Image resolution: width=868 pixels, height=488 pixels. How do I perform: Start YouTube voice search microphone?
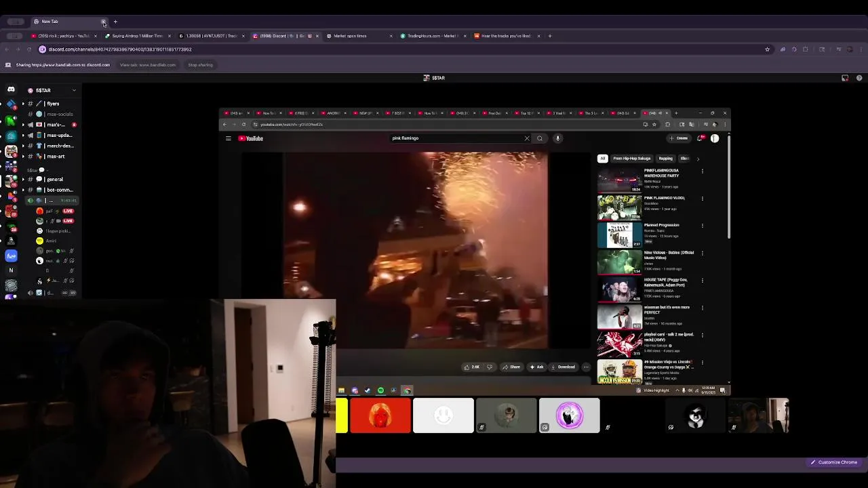pos(557,138)
